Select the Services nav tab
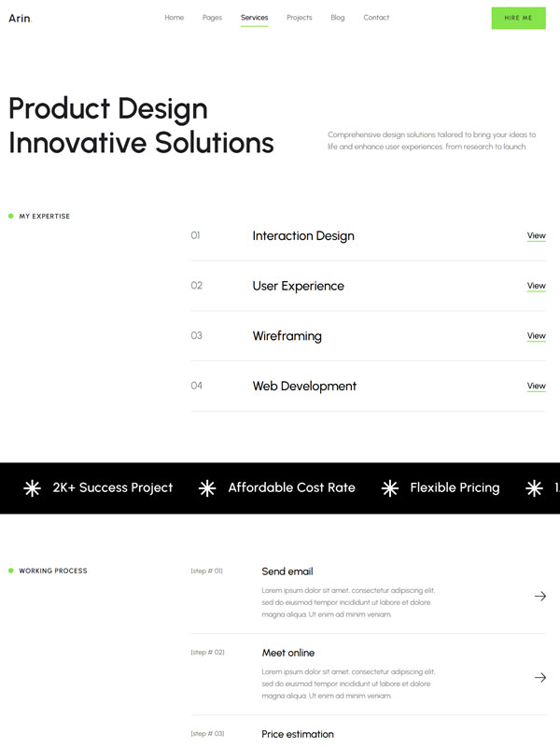 click(254, 18)
